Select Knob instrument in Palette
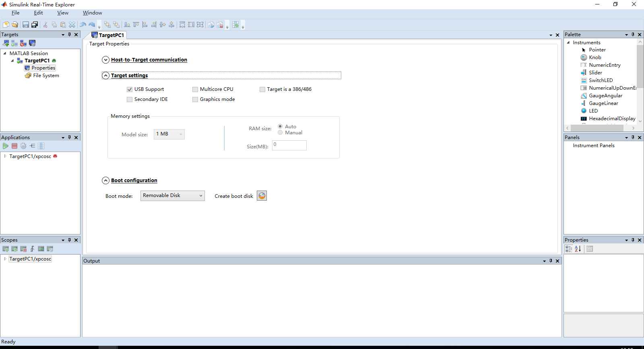This screenshot has height=349, width=644. click(x=591, y=57)
